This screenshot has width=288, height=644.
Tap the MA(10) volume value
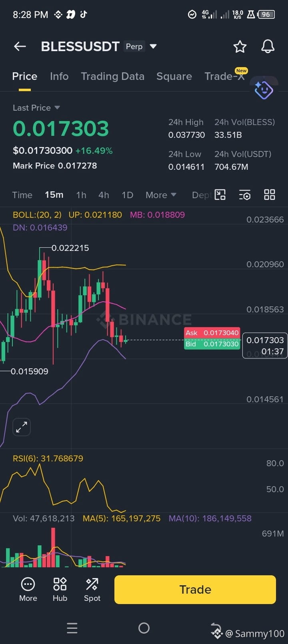point(210,519)
